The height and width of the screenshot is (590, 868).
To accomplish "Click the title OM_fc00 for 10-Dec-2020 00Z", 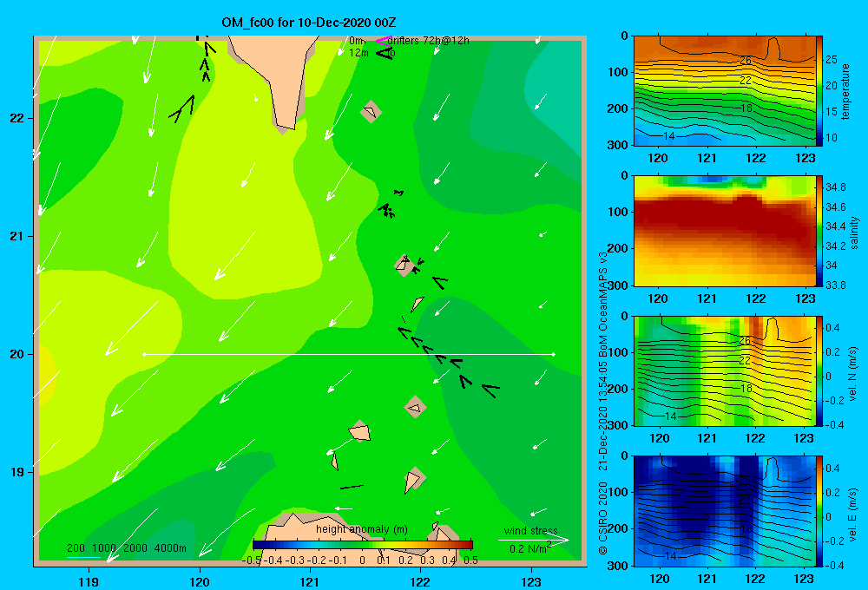I will tap(308, 23).
